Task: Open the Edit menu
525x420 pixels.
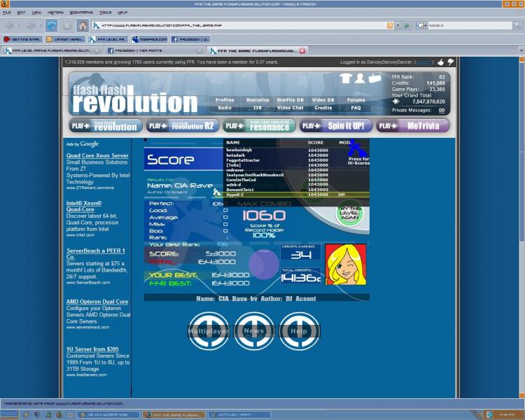Action: point(21,13)
